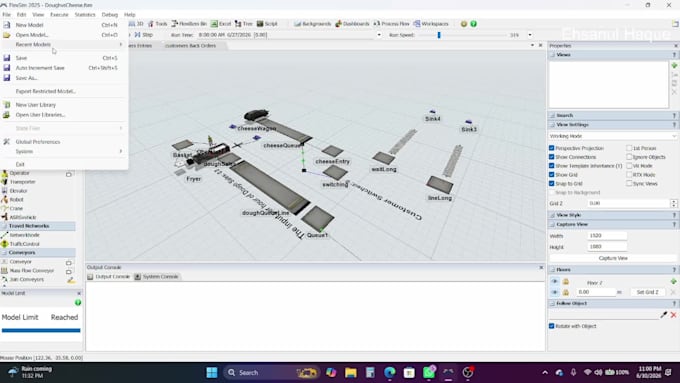
Task: Select the Transporter library object
Action: [x=22, y=182]
